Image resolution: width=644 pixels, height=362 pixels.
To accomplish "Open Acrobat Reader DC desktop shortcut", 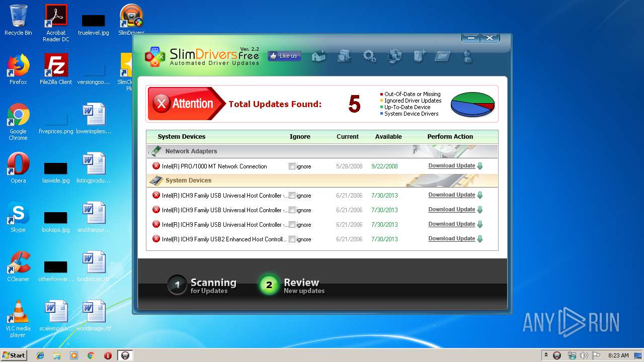I will (x=56, y=23).
